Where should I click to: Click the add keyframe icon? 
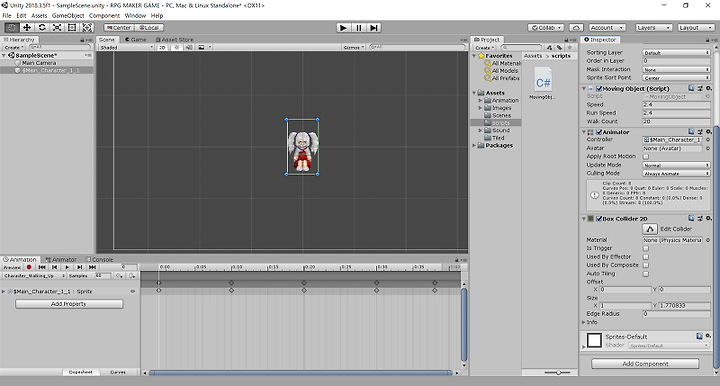119,276
